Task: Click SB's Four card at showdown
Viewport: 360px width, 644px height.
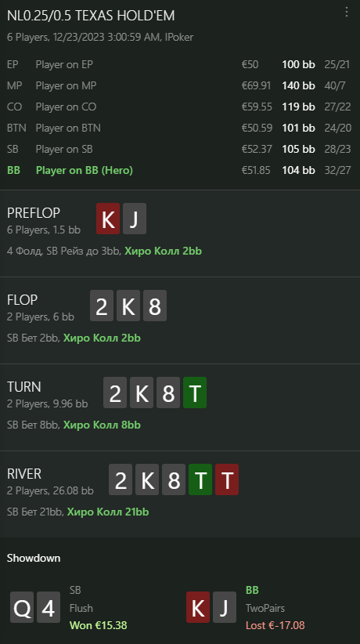Action: point(49,607)
